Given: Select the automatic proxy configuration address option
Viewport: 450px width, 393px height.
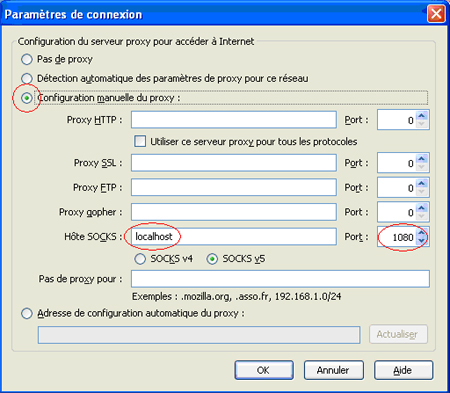Looking at the screenshot, I should (27, 314).
